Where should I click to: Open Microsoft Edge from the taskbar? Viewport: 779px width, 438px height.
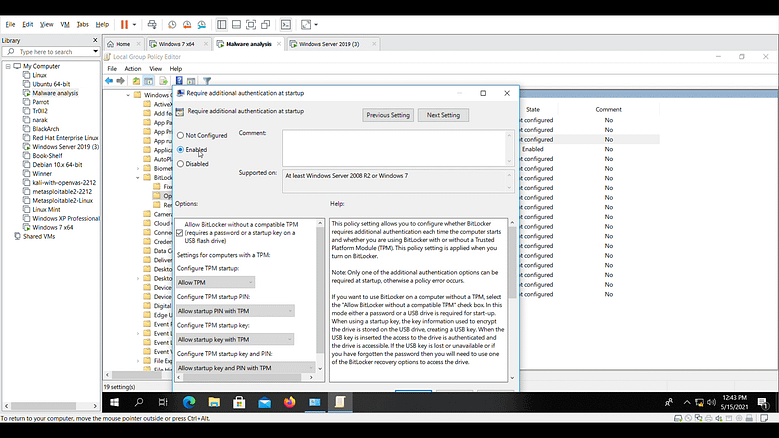pyautogui.click(x=189, y=402)
